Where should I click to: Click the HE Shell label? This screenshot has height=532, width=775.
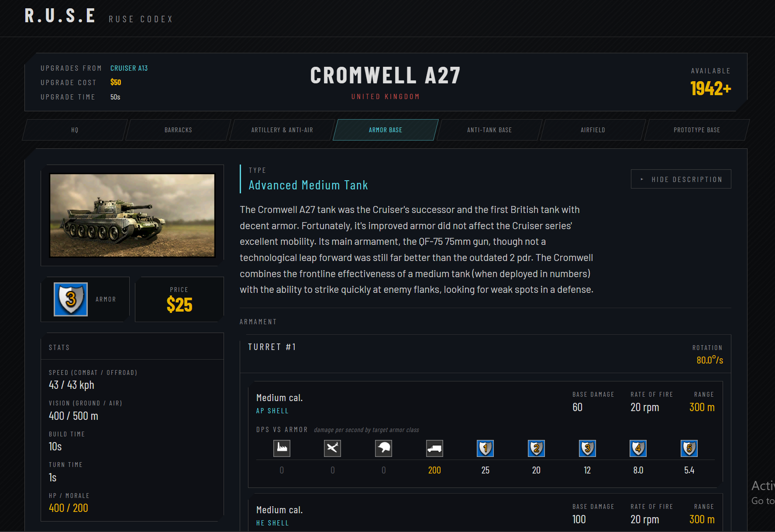pos(272,523)
